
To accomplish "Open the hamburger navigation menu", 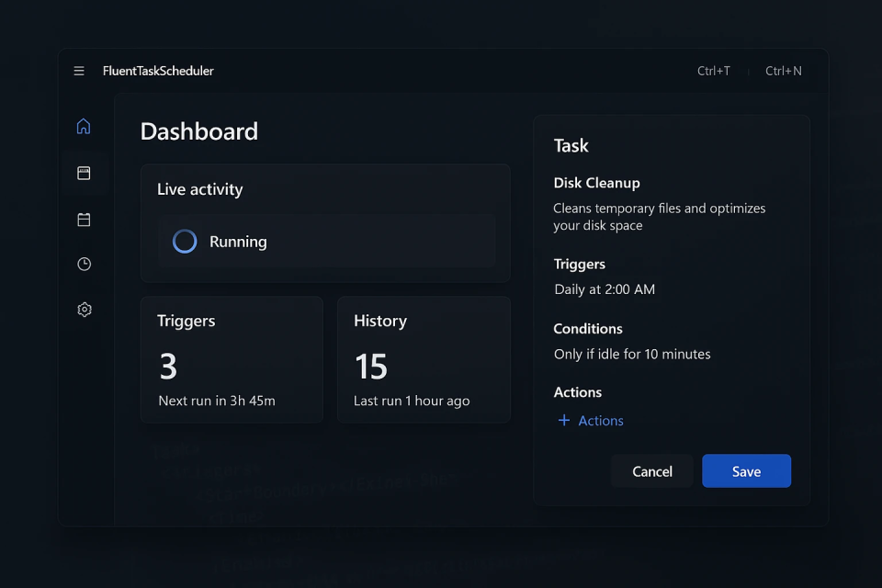I will [x=79, y=71].
